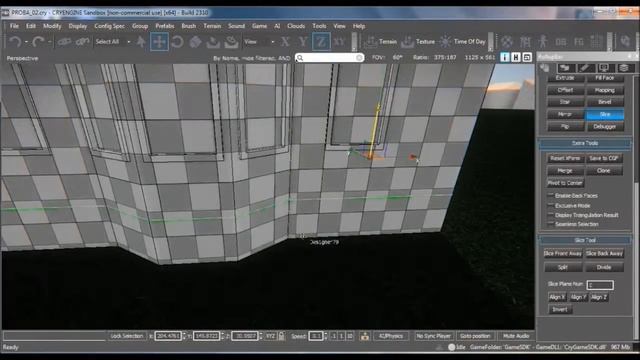Activate the Rotate tool icon

177,42
